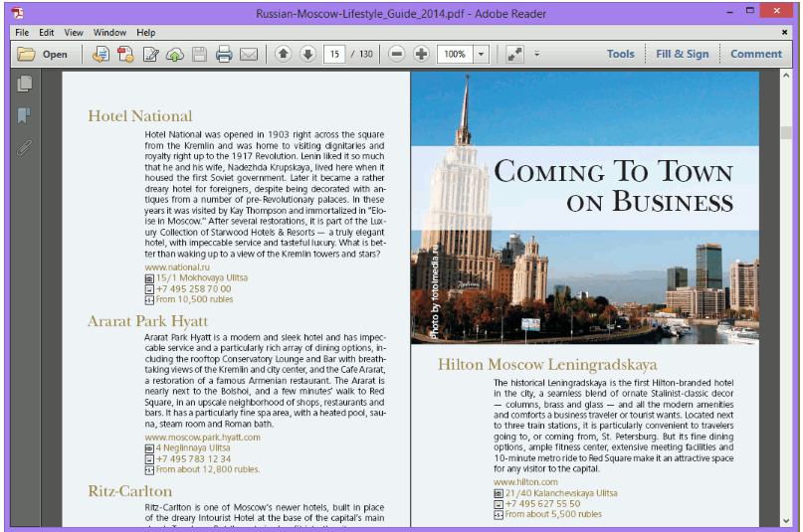
Task: Expand the zoom level dropdown arrow
Action: [x=482, y=54]
